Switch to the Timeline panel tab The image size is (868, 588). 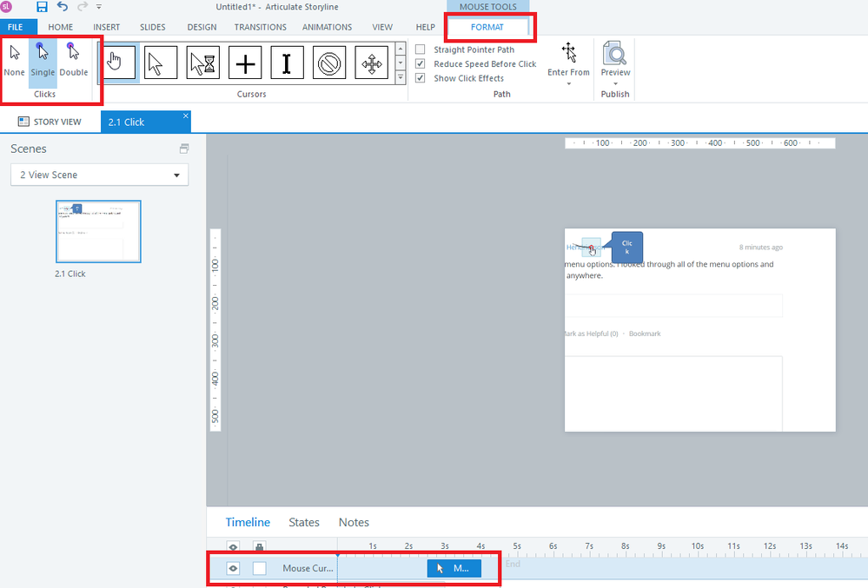point(248,522)
